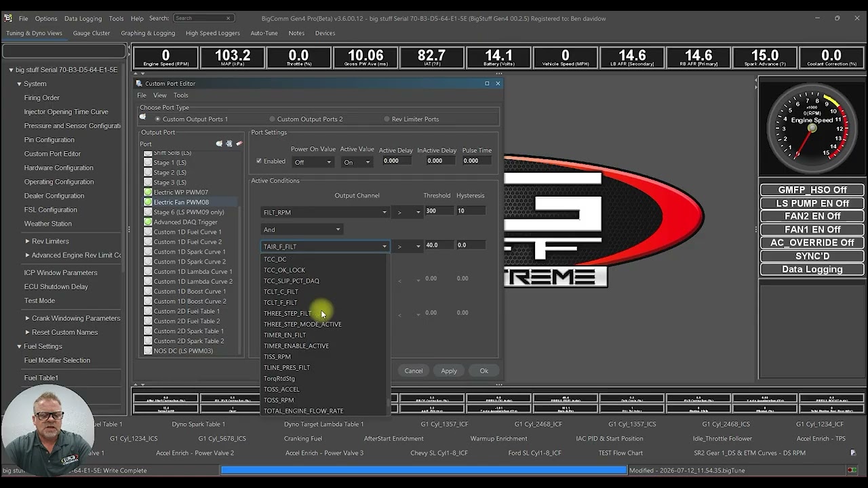
Task: Open the Data Logging menu
Action: (83, 18)
